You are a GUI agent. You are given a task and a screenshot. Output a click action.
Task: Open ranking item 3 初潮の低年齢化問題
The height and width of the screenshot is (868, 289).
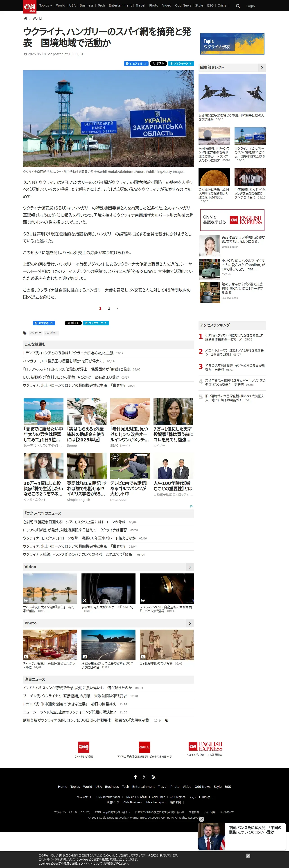[x=235, y=367]
